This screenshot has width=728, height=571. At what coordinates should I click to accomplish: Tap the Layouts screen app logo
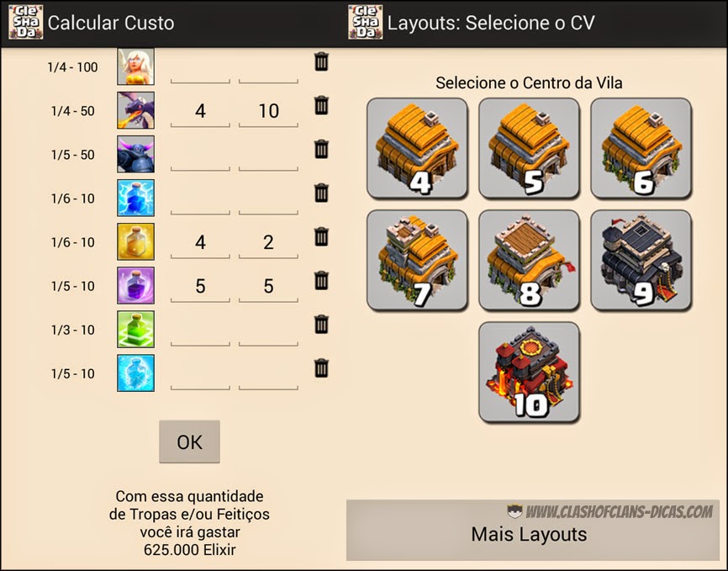click(366, 22)
